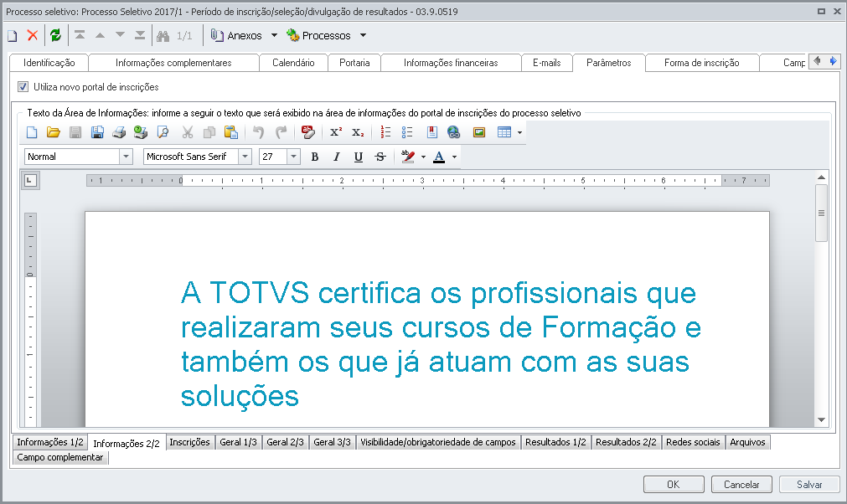The image size is (847, 504).
Task: Click the print icon in editor
Action: (x=119, y=132)
